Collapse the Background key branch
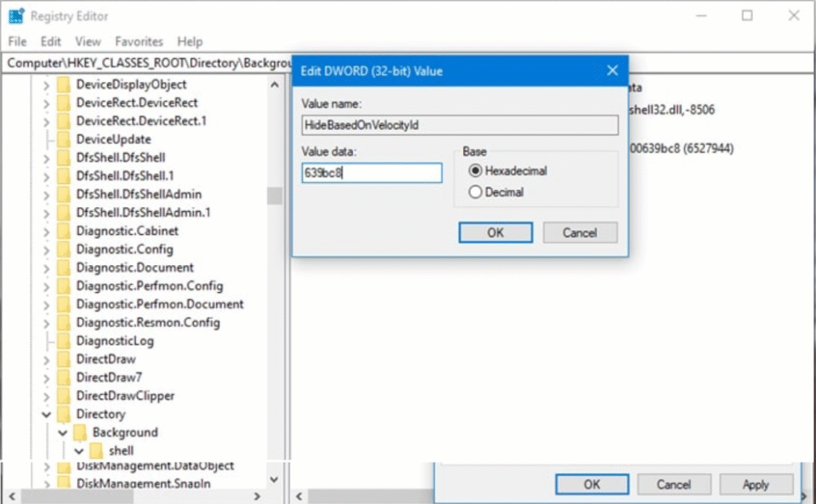This screenshot has height=504, width=816. point(63,432)
